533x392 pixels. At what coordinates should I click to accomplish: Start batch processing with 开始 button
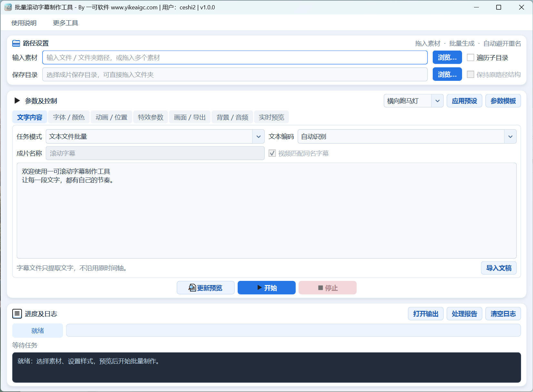point(267,288)
